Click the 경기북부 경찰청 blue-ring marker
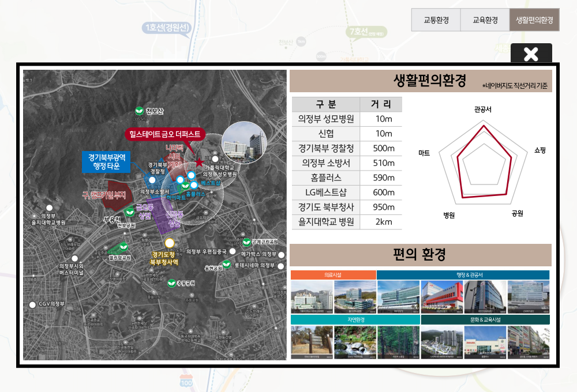The width and height of the screenshot is (577, 392). pyautogui.click(x=152, y=180)
